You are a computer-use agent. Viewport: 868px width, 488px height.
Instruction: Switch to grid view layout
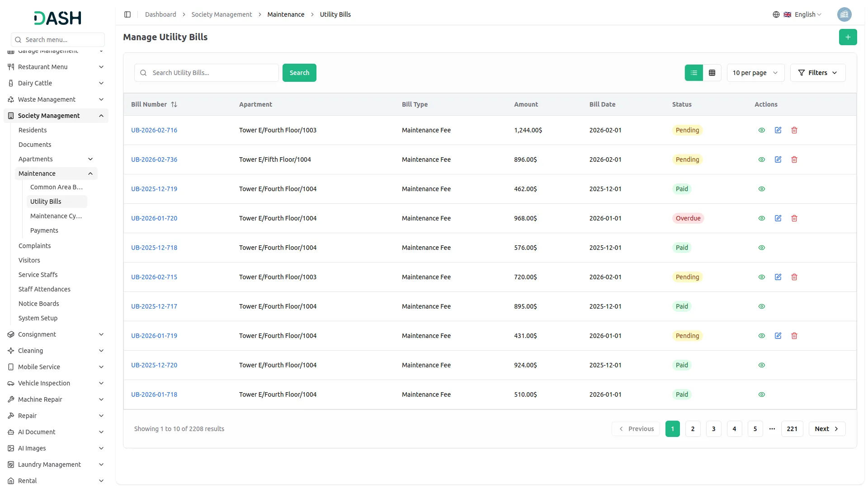(x=712, y=73)
